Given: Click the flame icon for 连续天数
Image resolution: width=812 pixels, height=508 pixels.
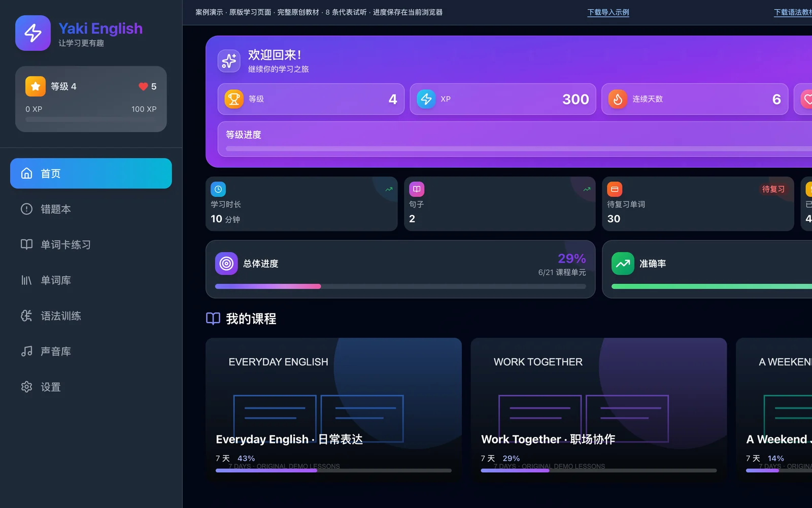Looking at the screenshot, I should pyautogui.click(x=618, y=99).
